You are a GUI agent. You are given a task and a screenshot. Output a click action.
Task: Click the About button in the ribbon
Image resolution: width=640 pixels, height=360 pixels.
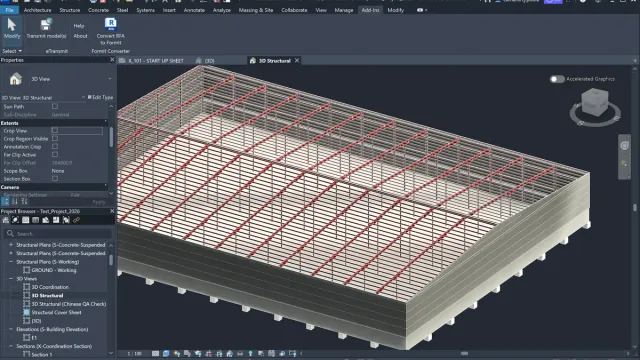pyautogui.click(x=80, y=36)
